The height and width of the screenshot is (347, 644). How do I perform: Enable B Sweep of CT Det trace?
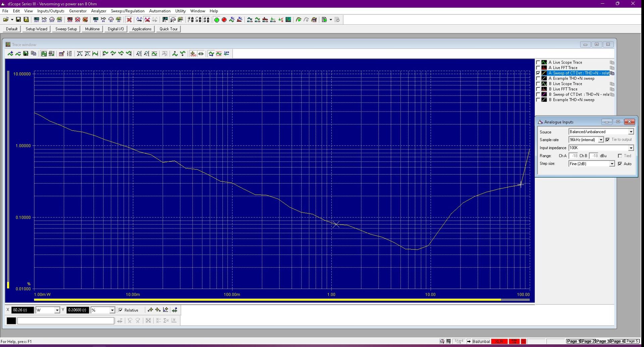(x=538, y=94)
